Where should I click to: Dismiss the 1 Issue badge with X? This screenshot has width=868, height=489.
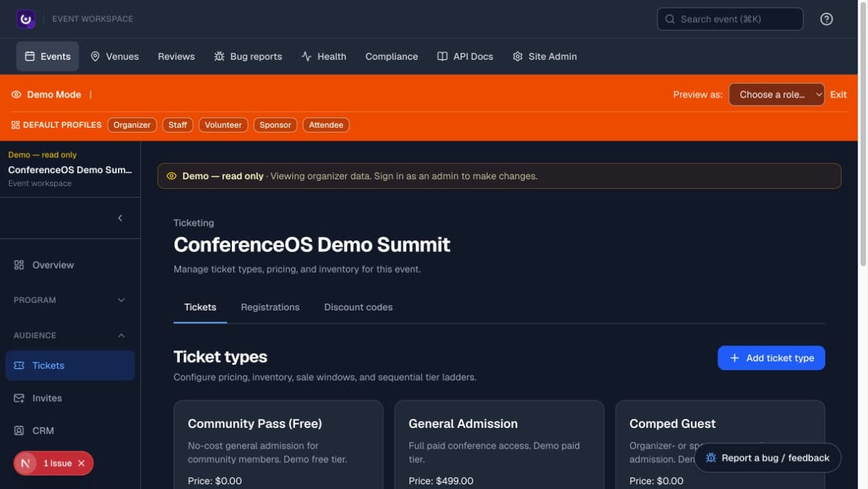81,464
